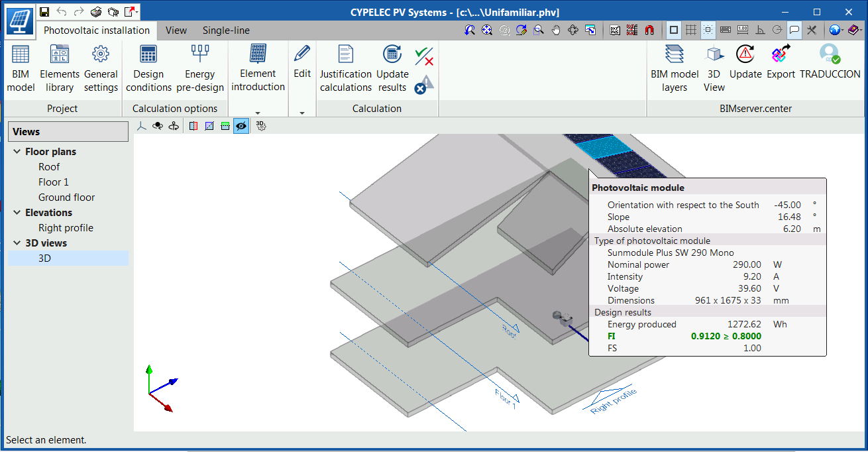868x452 pixels.
Task: Enable object snap with the magnet icon
Action: (648, 30)
